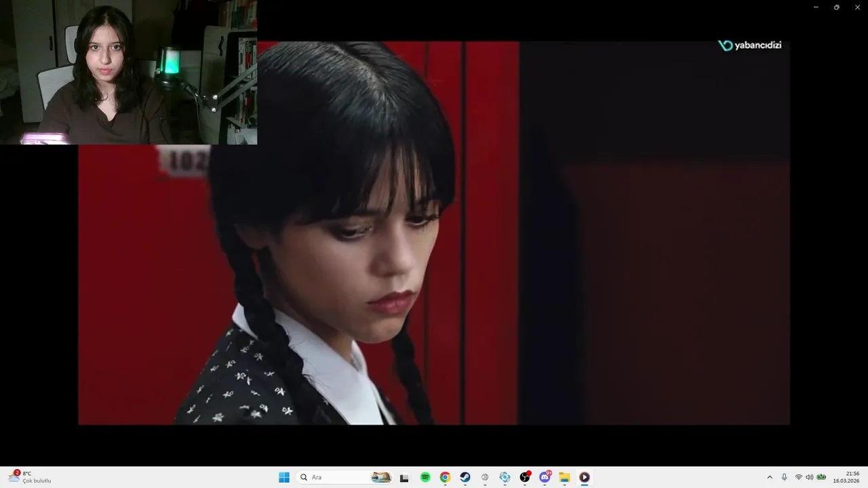868x488 pixels.
Task: Click the video frame to pause playback
Action: coord(434,232)
